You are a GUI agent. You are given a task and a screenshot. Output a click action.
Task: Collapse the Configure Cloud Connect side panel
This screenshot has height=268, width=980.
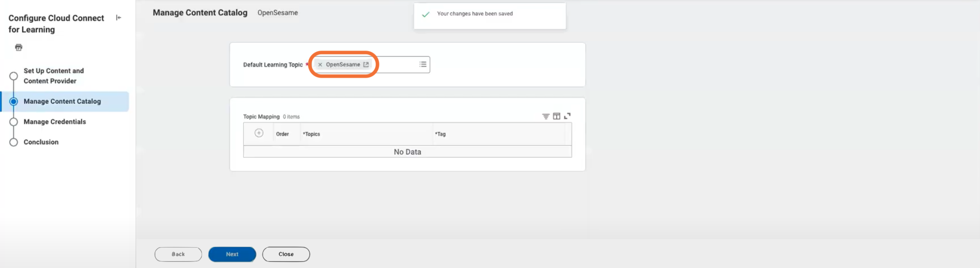pyautogui.click(x=118, y=18)
